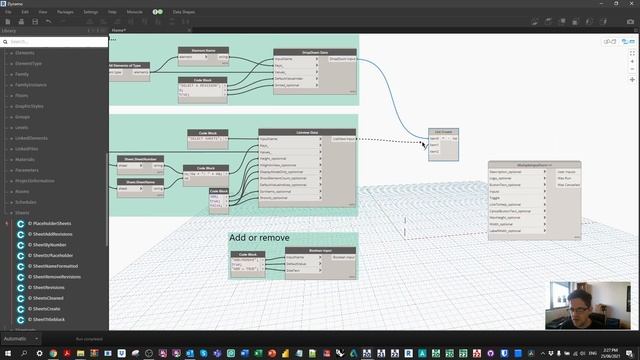
Task: Expand the Elements library category
Action: [11, 53]
